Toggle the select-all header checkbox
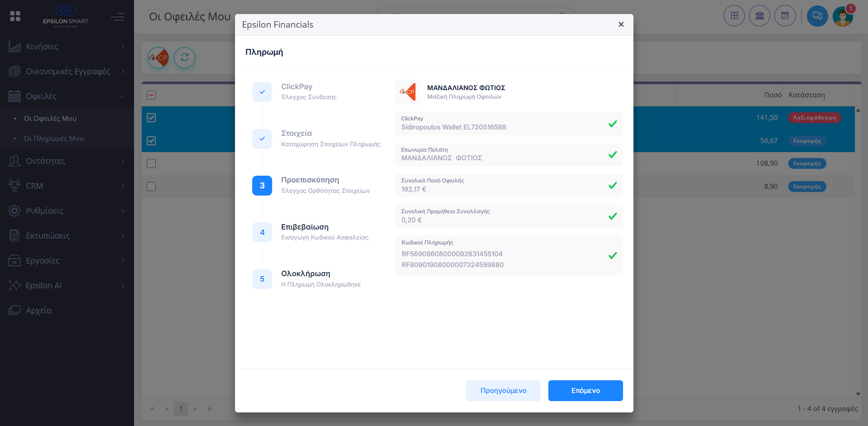The width and height of the screenshot is (868, 426). point(151,95)
